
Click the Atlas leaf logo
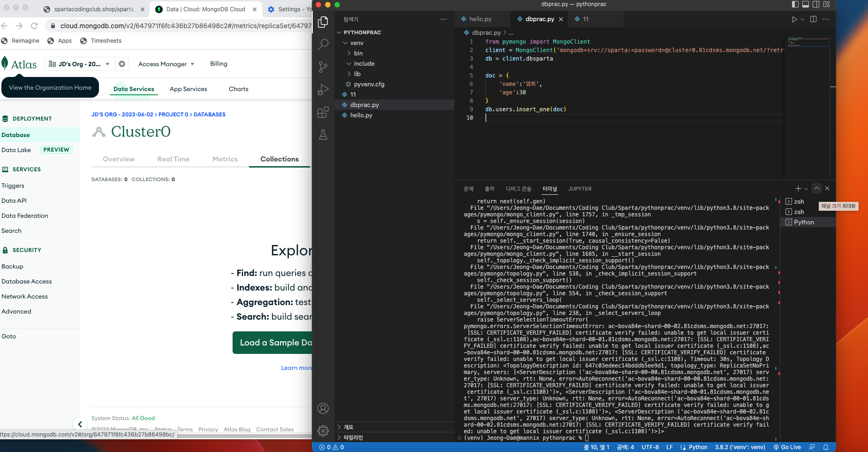point(5,63)
